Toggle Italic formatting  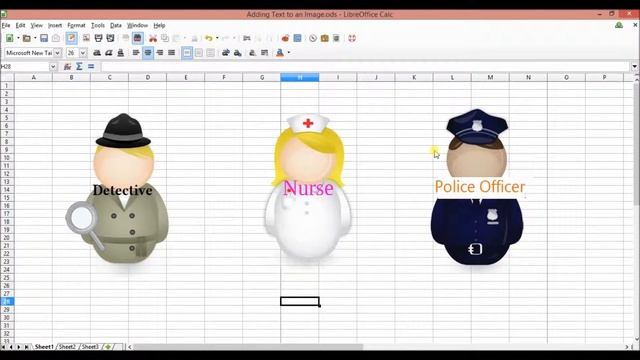[x=109, y=53]
